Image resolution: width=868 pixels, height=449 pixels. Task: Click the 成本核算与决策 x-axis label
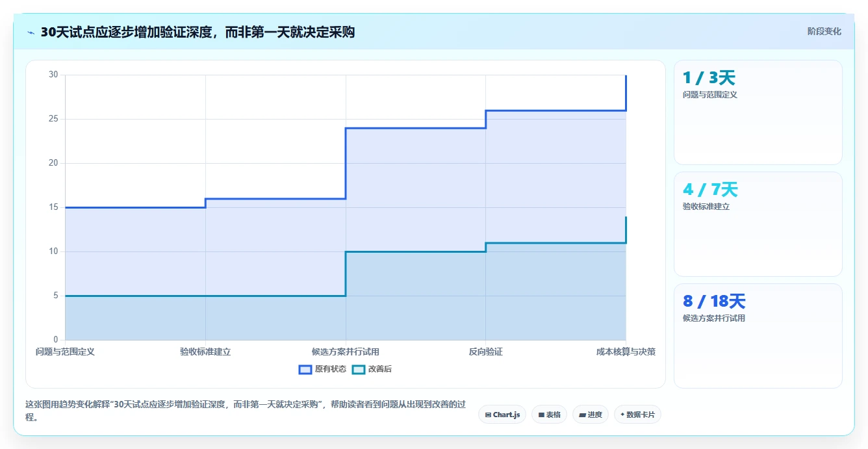[626, 352]
